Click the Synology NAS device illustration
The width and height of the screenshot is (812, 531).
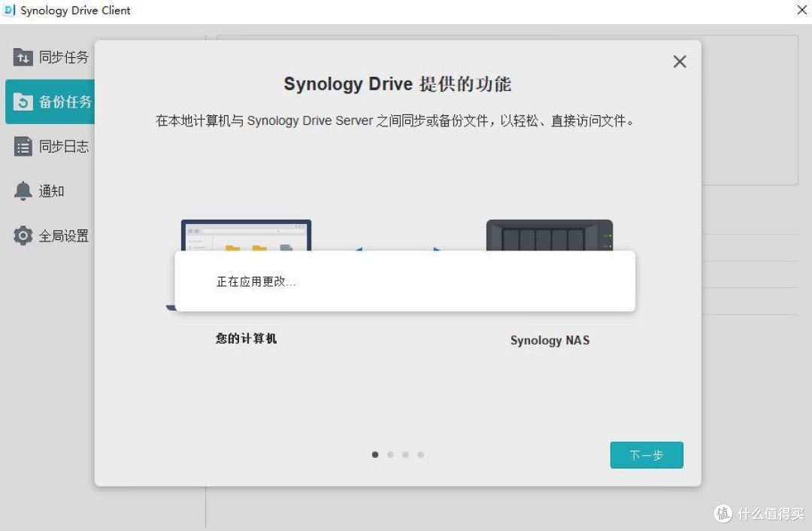[x=550, y=235]
